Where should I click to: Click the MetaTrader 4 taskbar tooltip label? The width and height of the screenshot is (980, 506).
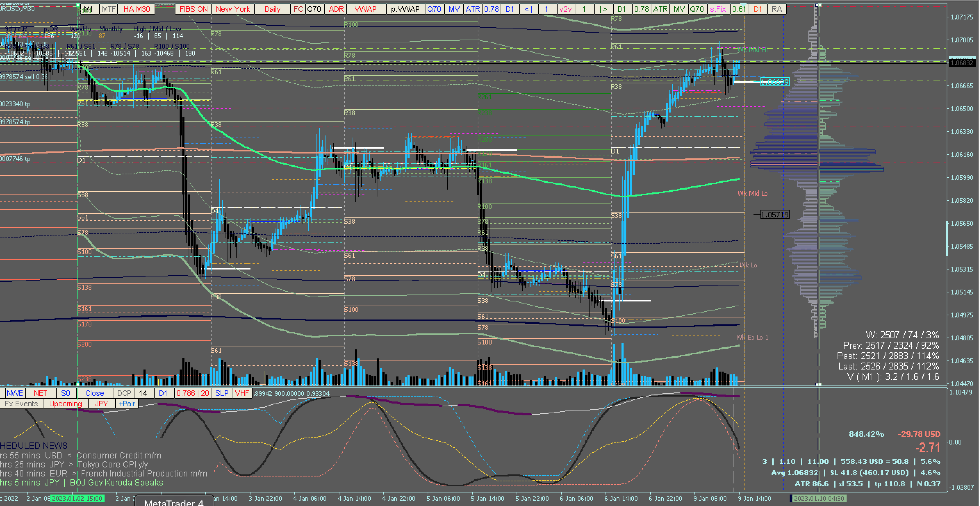tap(174, 502)
